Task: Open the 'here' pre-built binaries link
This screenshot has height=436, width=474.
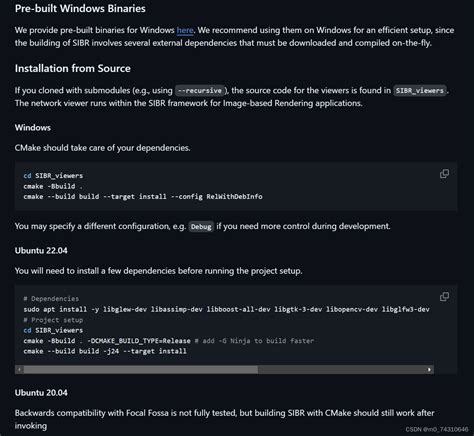Action: pyautogui.click(x=185, y=30)
